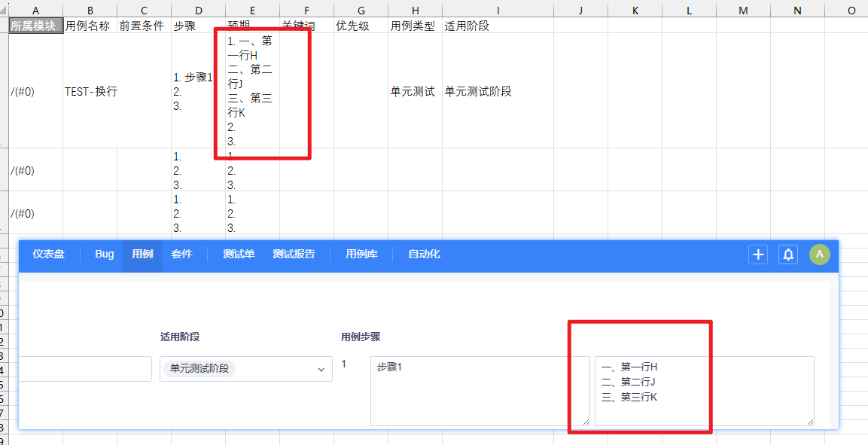Image resolution: width=868 pixels, height=445 pixels.
Task: Click the 前置条件 header cell
Action: pyautogui.click(x=145, y=26)
